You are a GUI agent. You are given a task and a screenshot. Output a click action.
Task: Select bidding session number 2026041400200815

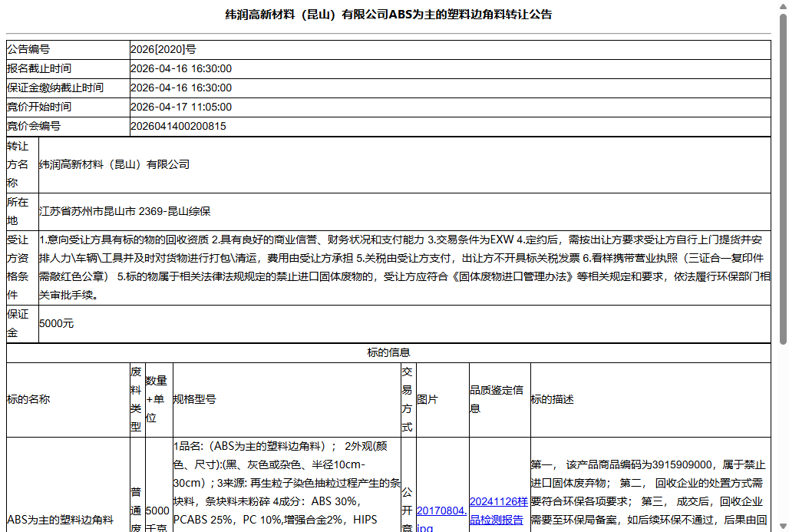point(178,127)
